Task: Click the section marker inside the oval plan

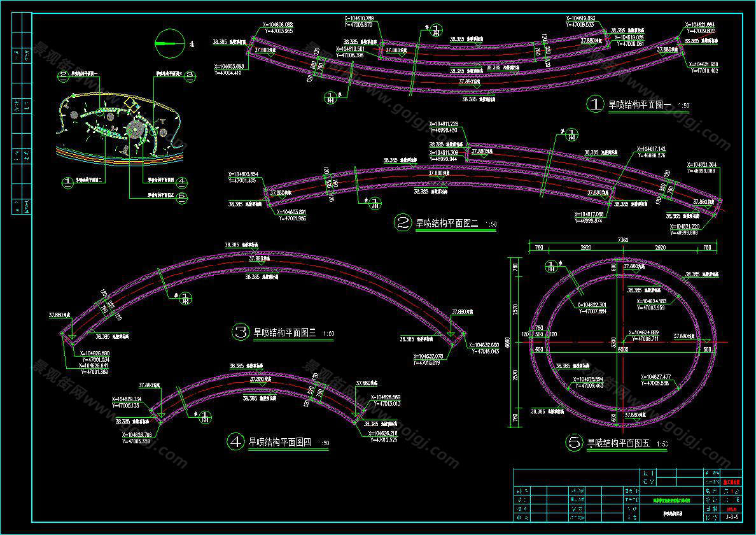Action: tap(551, 266)
